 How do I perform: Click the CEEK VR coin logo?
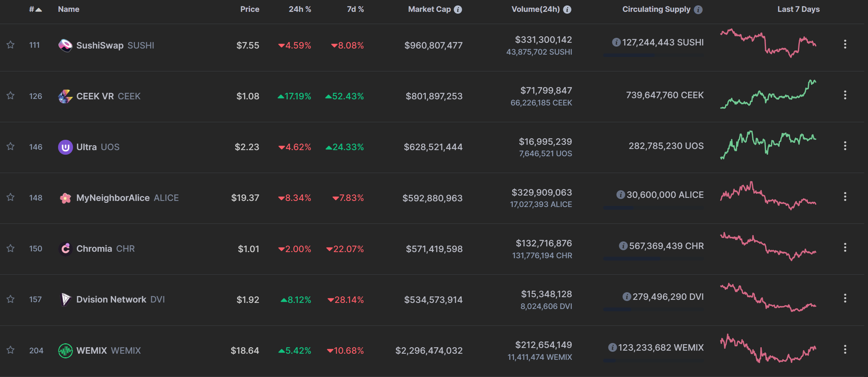coord(65,96)
